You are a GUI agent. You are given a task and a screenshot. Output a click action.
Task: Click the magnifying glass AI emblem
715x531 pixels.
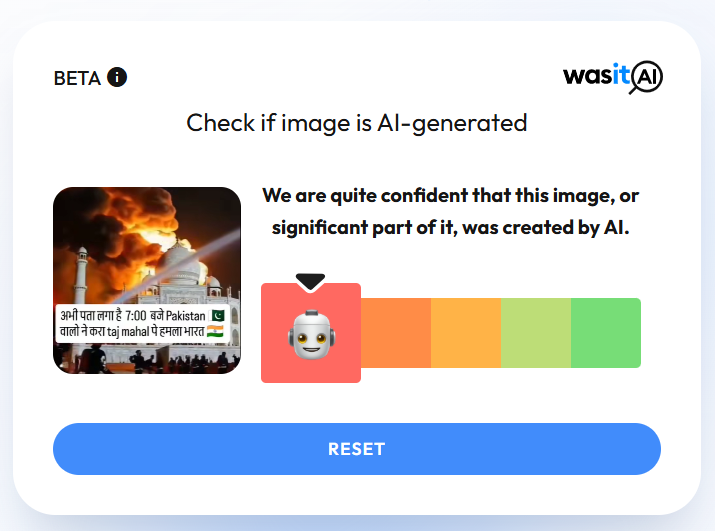click(x=646, y=77)
